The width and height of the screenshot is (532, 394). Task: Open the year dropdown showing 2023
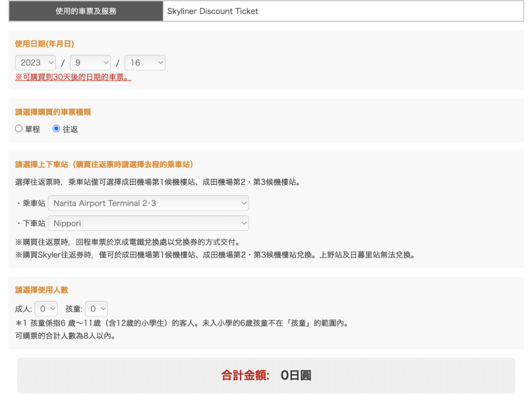pyautogui.click(x=36, y=63)
